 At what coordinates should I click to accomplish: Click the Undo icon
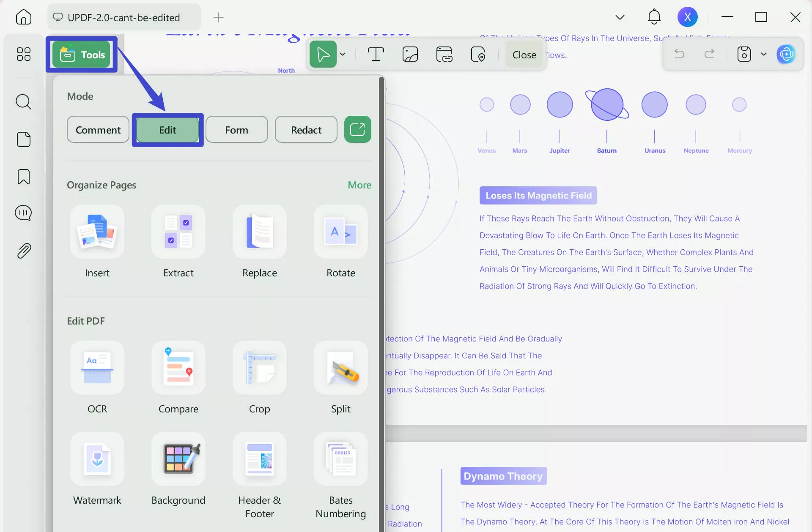point(679,54)
